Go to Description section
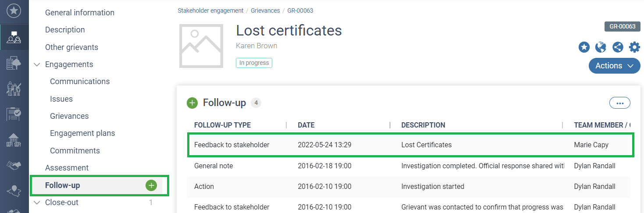The height and width of the screenshot is (213, 644). click(65, 30)
